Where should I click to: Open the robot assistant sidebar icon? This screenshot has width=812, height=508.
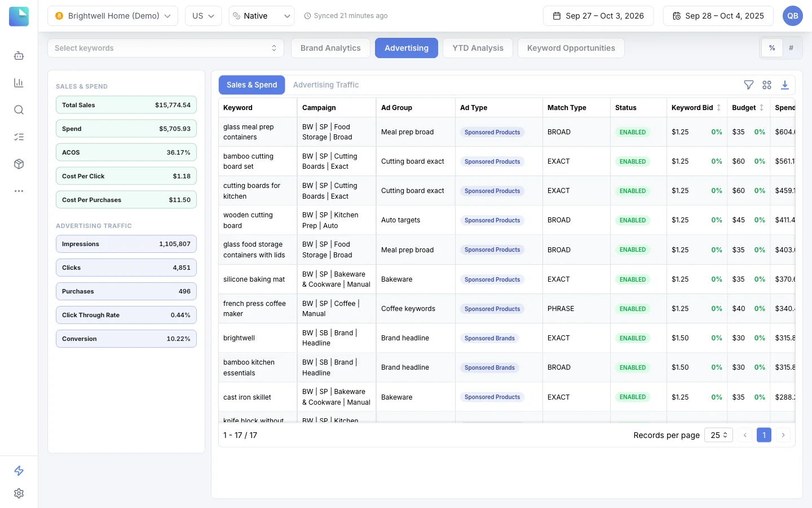(x=19, y=56)
